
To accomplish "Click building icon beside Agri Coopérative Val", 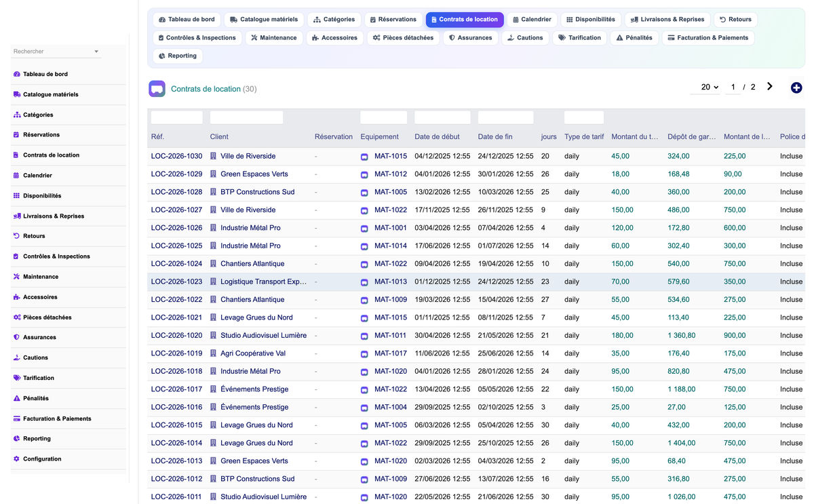I will tap(213, 353).
